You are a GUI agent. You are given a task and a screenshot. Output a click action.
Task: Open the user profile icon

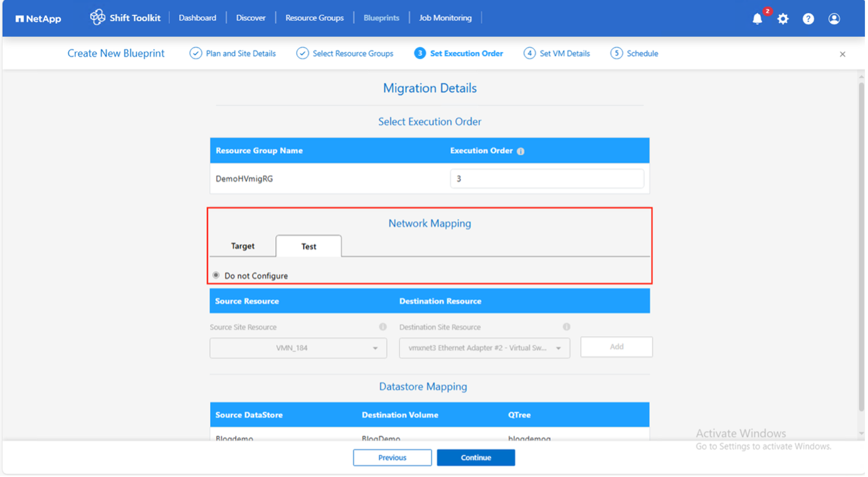pyautogui.click(x=834, y=19)
